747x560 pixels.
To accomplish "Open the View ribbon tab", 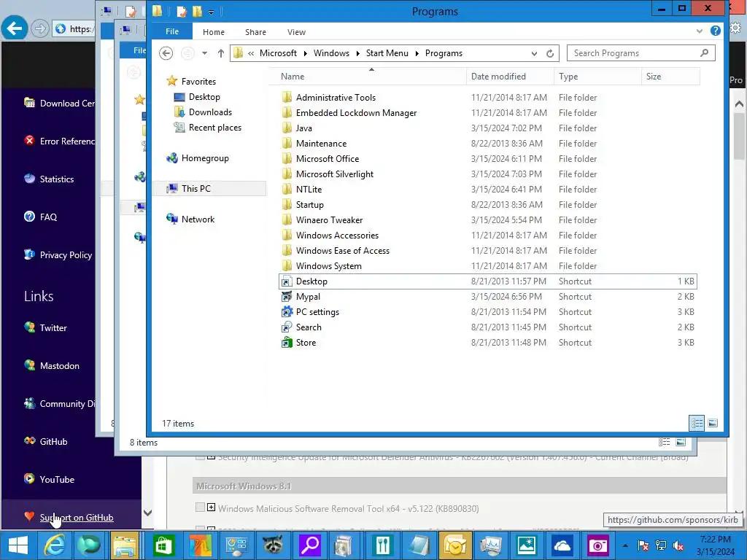I will [296, 32].
